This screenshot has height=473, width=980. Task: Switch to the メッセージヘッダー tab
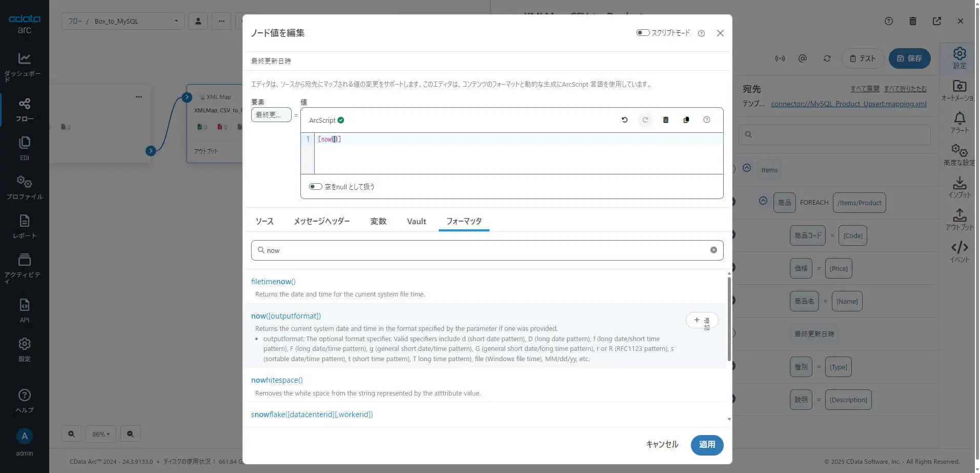(x=322, y=221)
